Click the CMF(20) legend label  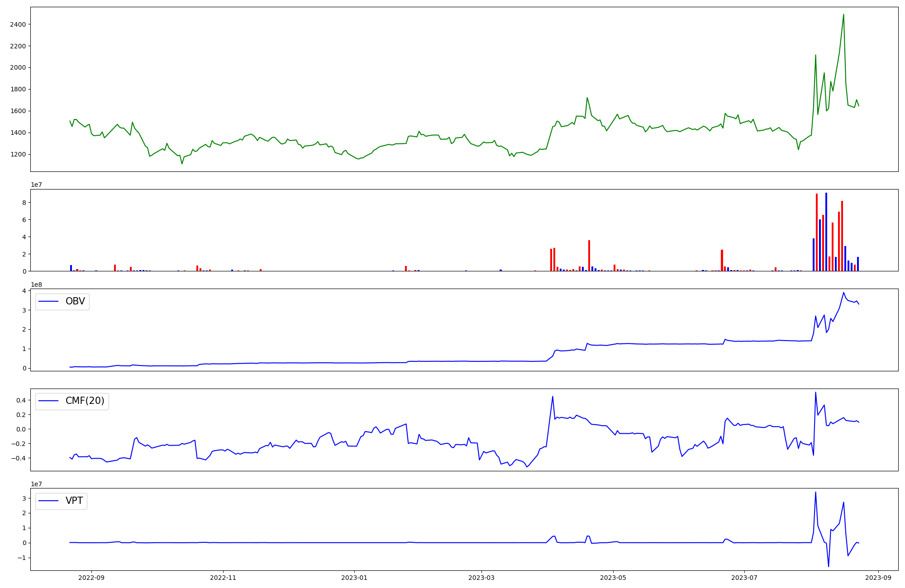(85, 401)
